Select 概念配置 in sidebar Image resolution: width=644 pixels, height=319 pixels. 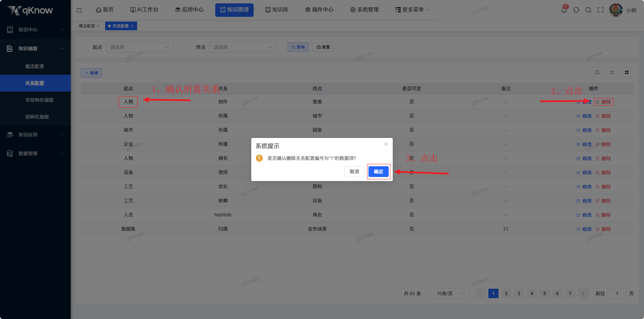pyautogui.click(x=35, y=66)
